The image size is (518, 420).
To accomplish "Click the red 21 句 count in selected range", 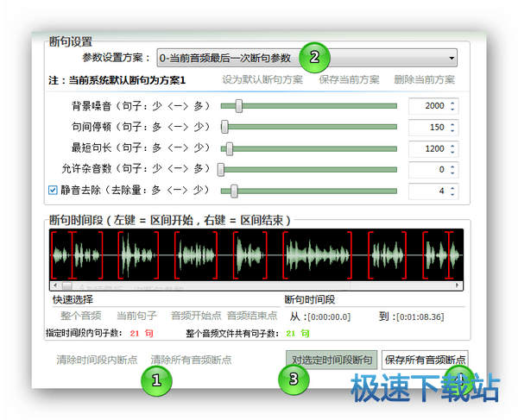I will 142,334.
